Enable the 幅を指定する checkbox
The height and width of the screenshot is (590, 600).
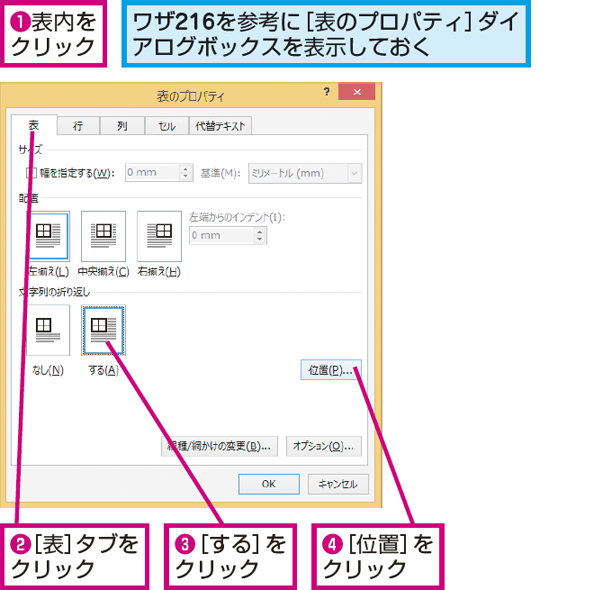click(31, 173)
